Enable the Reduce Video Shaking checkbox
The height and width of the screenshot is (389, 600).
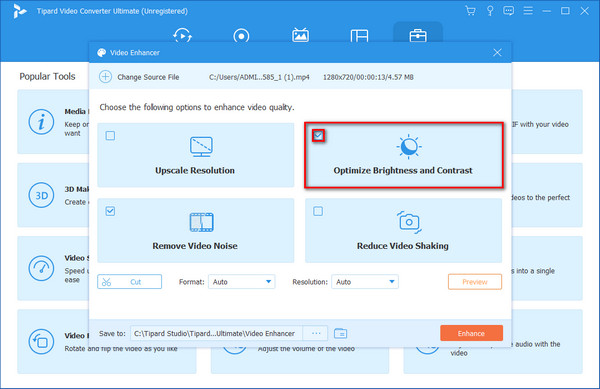(x=318, y=211)
